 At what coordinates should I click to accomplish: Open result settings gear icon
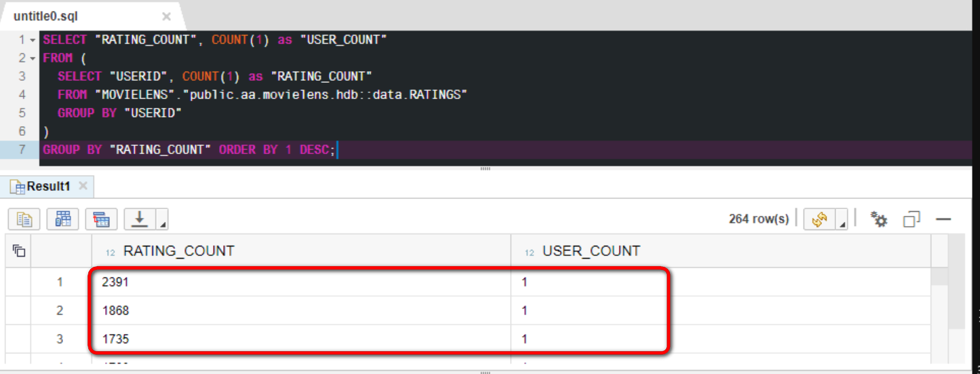[x=879, y=219]
